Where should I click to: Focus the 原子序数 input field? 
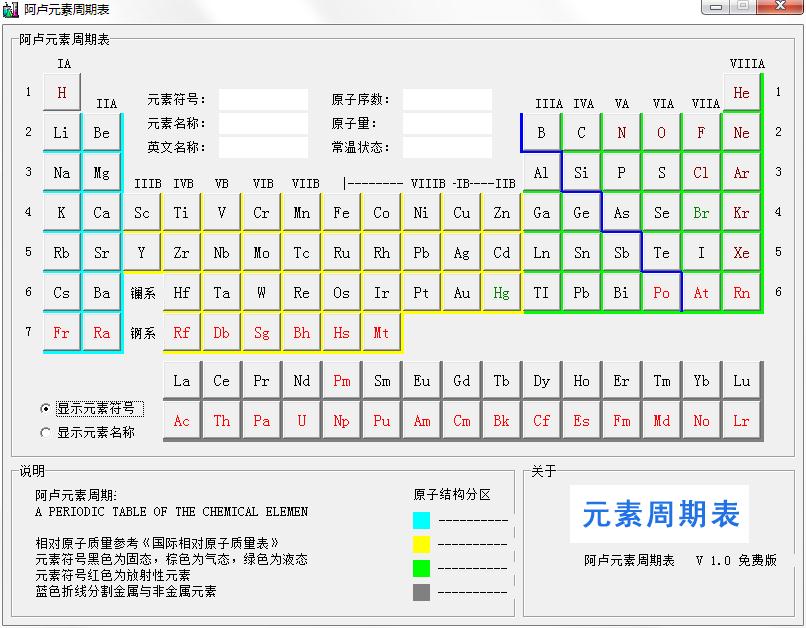[447, 100]
